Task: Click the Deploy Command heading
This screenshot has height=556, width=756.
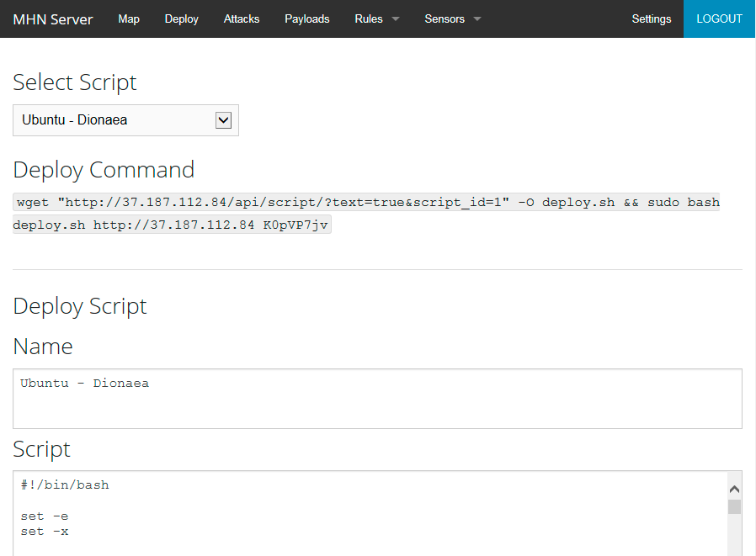Action: (104, 170)
